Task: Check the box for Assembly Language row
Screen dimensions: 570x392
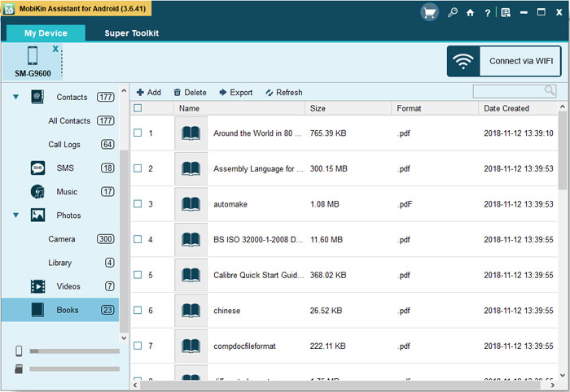Action: [x=138, y=168]
